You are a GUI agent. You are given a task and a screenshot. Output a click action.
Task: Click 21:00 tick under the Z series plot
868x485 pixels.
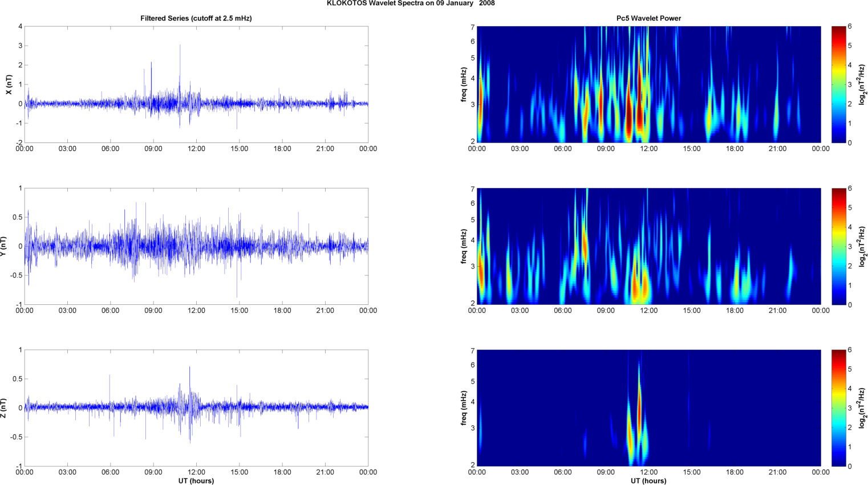325,472
